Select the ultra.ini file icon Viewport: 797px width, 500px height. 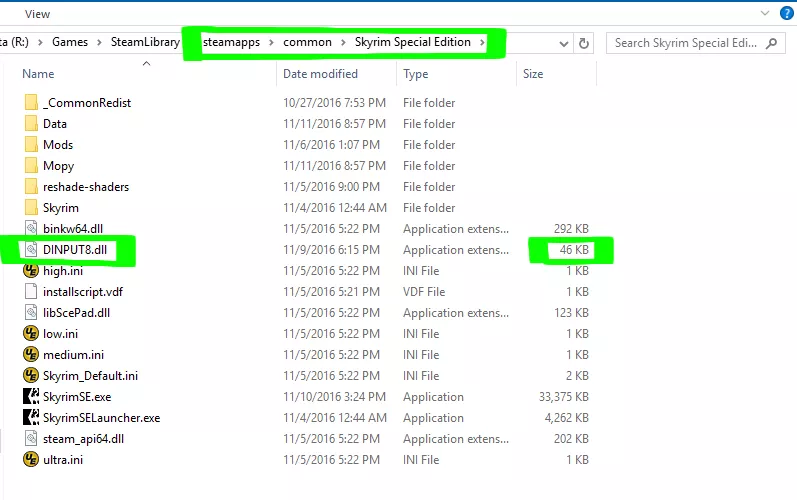(x=31, y=459)
